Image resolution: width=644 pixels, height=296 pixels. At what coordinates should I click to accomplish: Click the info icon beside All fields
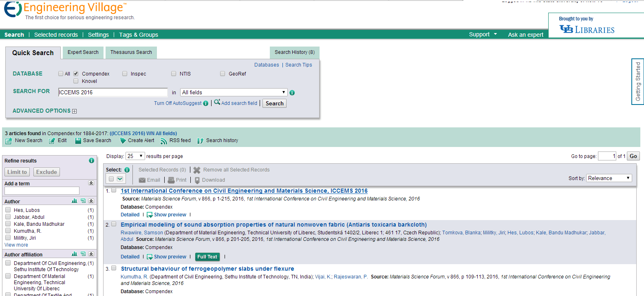pos(292,93)
